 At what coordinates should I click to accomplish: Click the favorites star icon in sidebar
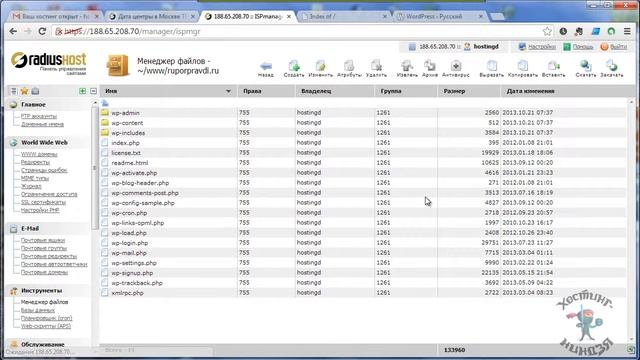point(24,91)
